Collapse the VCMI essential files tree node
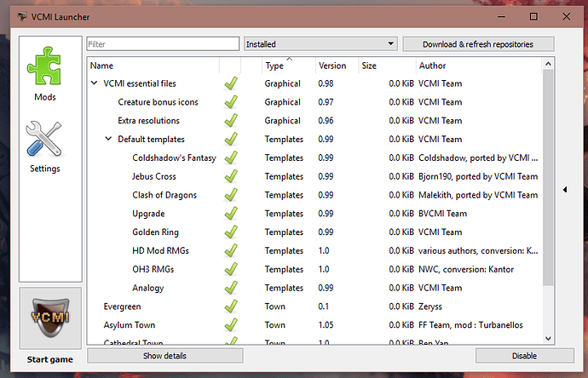Image resolution: width=588 pixels, height=378 pixels. point(94,83)
